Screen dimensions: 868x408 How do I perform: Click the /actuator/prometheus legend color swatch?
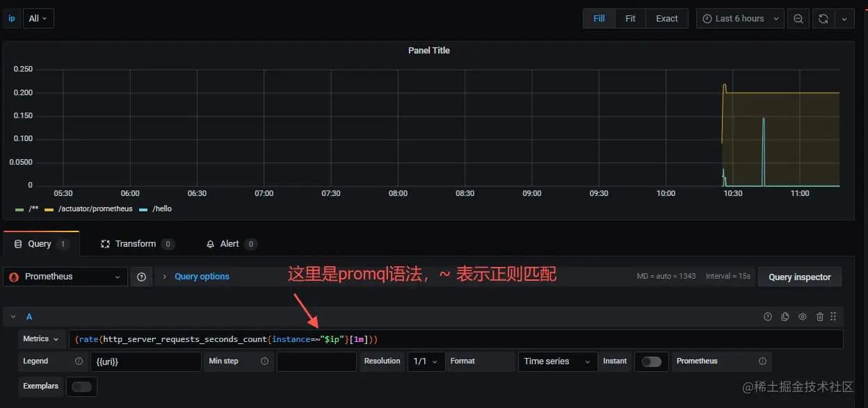(49, 209)
